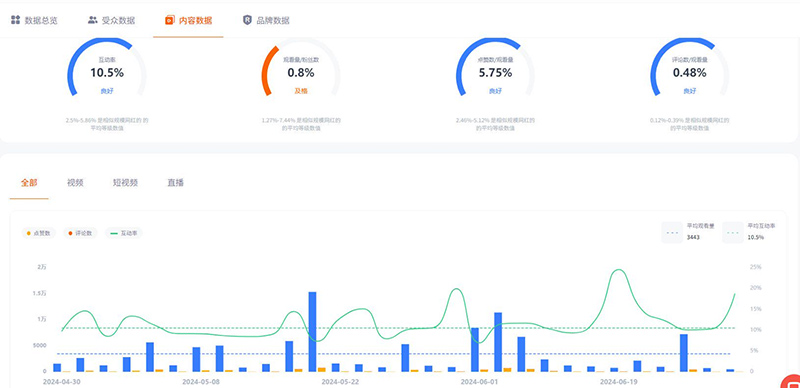This screenshot has height=388, width=800.
Task: Click the 0.48% gauge value
Action: click(690, 73)
